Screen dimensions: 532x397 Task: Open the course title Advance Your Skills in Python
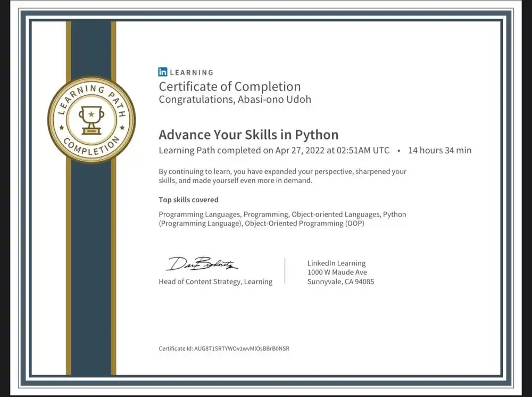pos(248,135)
